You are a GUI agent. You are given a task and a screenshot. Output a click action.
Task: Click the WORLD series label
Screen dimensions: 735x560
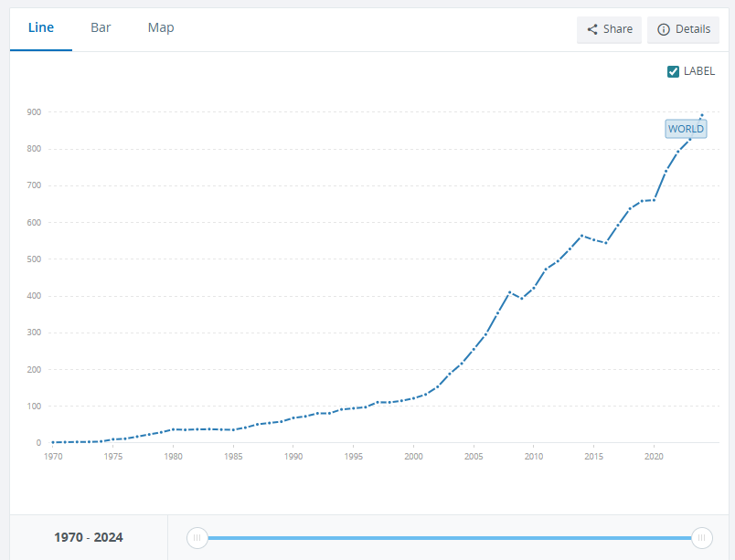tap(686, 129)
